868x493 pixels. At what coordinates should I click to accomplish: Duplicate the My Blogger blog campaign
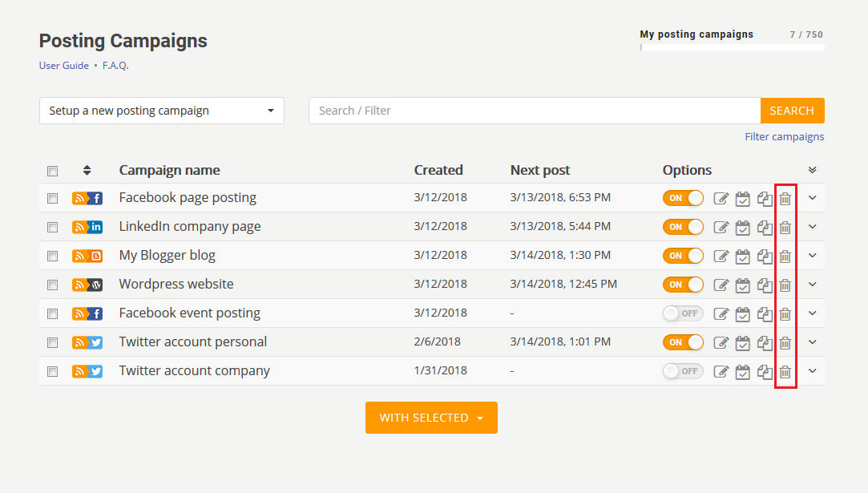(765, 256)
